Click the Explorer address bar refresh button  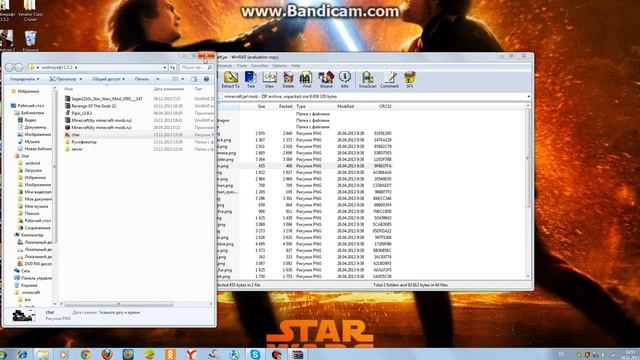[x=173, y=67]
